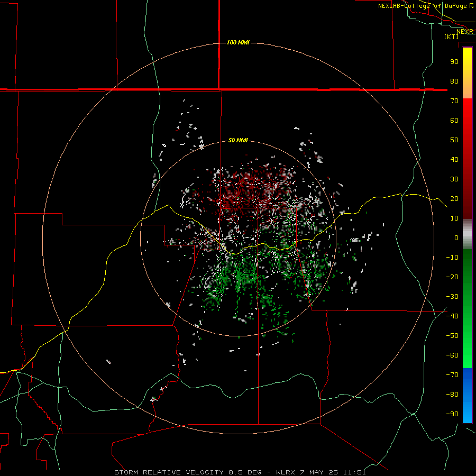Click the -10 value on velocity scale
This screenshot has width=476, height=476.
click(x=452, y=258)
